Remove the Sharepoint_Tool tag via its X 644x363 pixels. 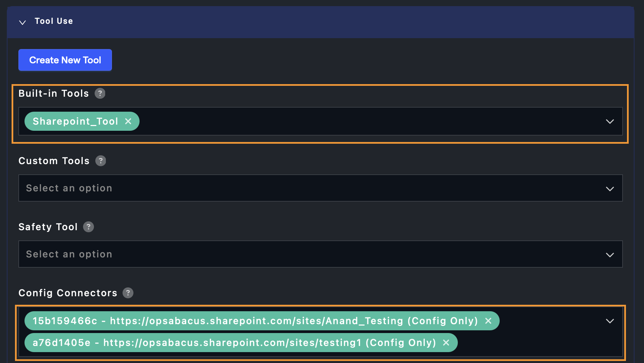128,121
